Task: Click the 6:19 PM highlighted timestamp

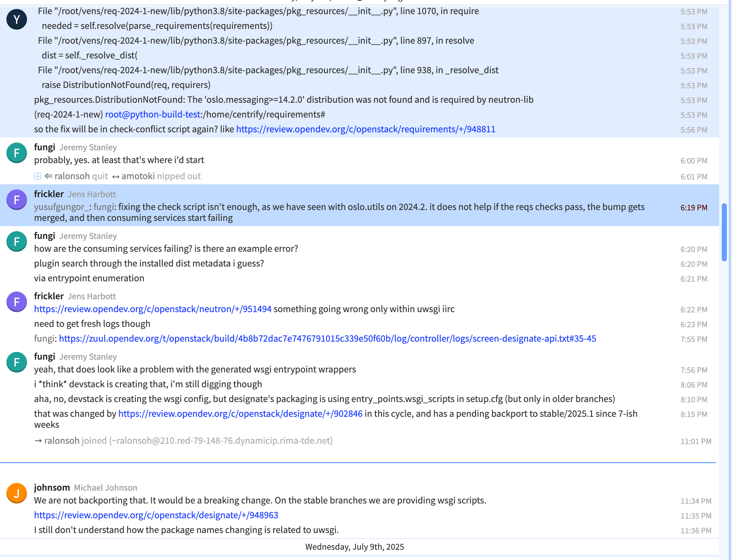Action: 694,207
